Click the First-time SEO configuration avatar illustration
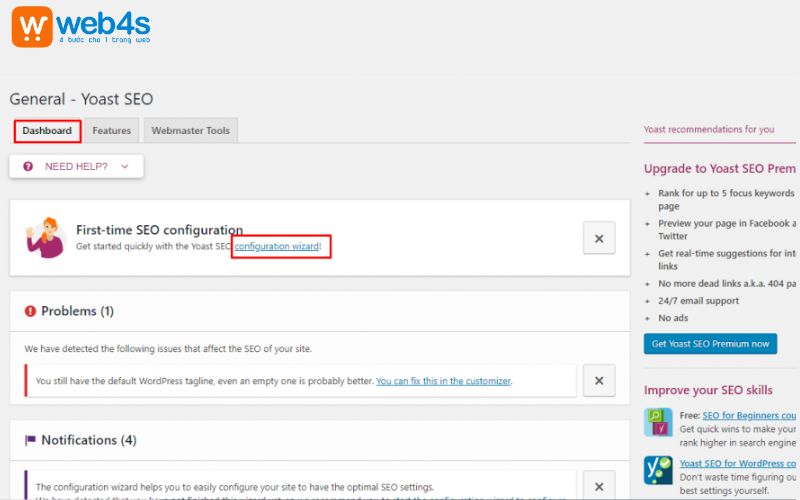The image size is (800, 500). pos(46,237)
